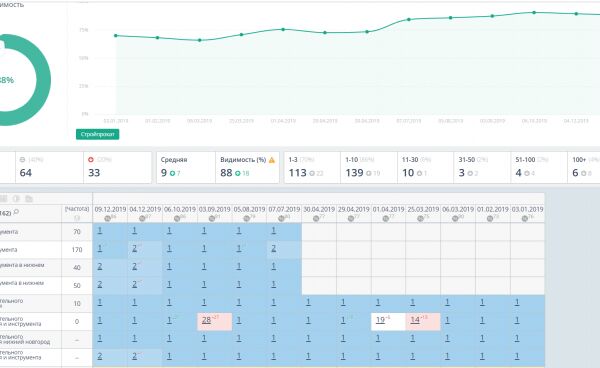Click the 25.03.2019 date column header
This screenshot has width=600, height=368.
[x=423, y=210]
